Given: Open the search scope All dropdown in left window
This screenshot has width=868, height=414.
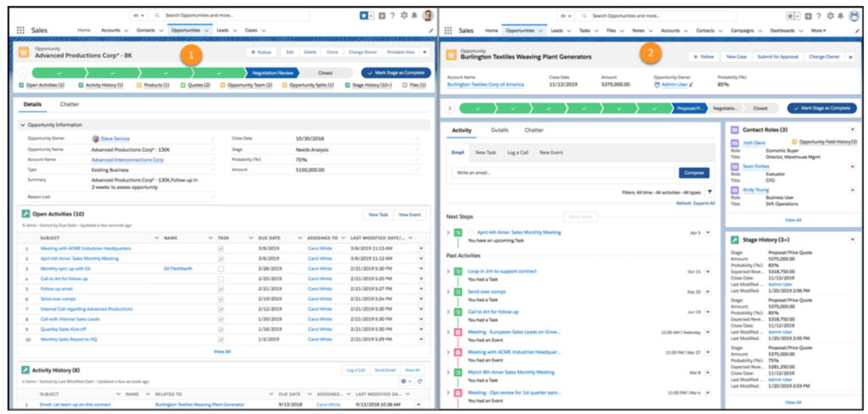Looking at the screenshot, I should 138,15.
